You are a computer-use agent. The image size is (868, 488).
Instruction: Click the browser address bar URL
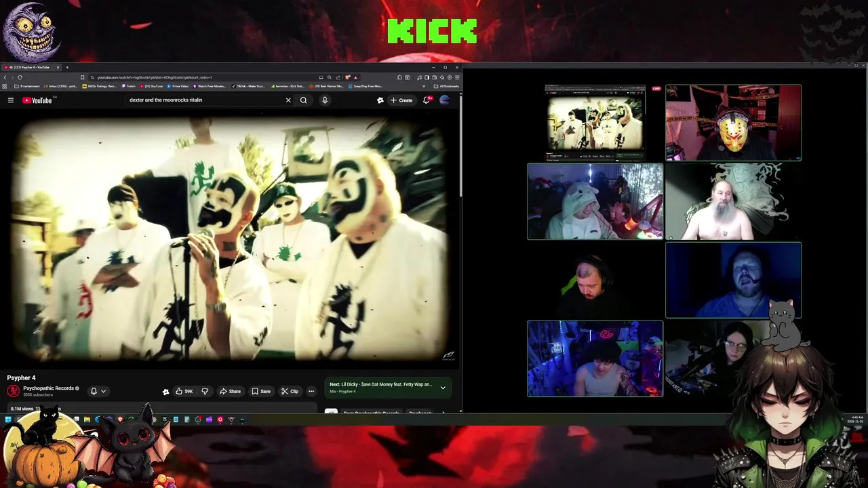155,77
